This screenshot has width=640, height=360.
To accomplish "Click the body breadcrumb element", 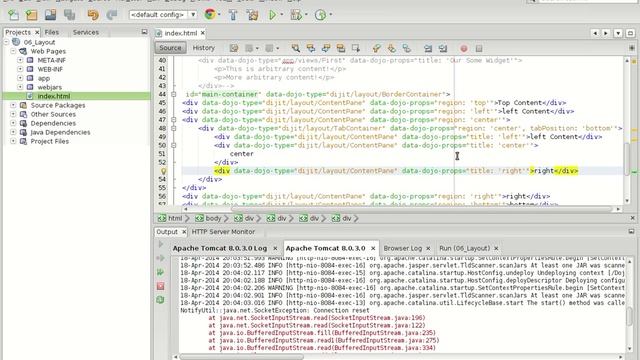I will (209, 218).
